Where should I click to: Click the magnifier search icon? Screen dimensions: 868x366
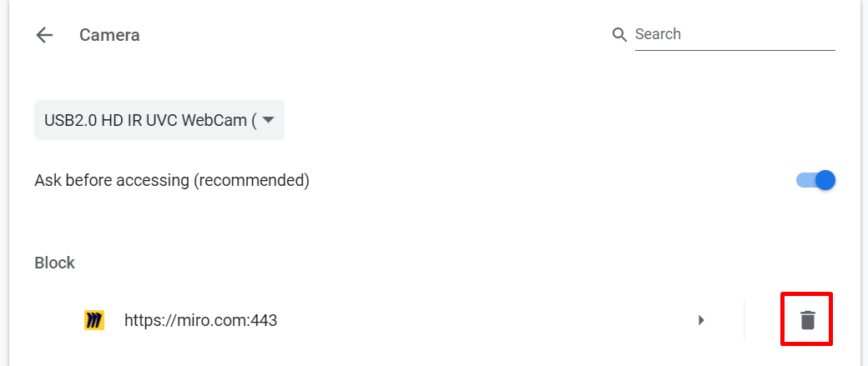(x=619, y=34)
